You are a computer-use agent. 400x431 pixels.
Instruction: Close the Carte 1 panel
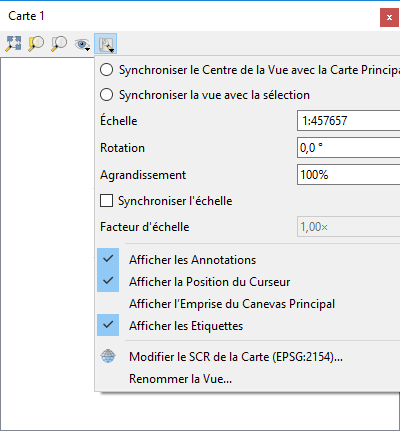click(389, 18)
